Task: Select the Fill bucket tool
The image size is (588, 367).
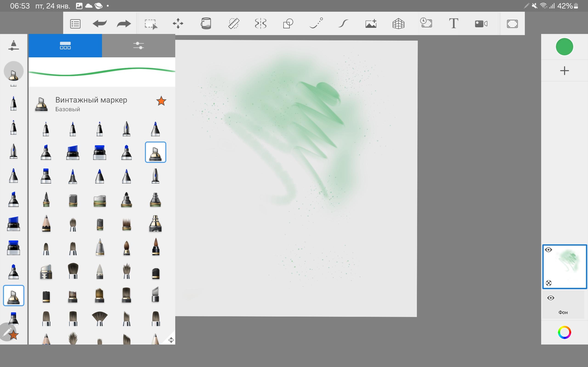Action: pyautogui.click(x=206, y=24)
